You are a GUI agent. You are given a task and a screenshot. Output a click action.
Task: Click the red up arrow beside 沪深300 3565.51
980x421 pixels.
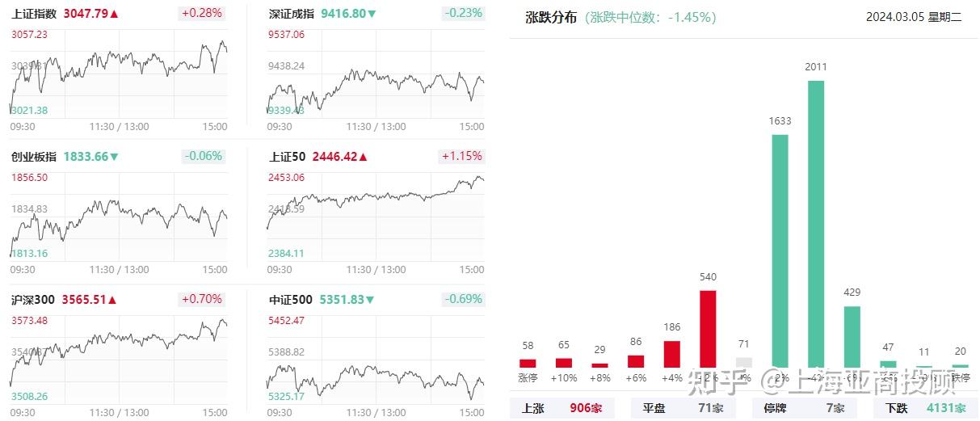[x=112, y=300]
